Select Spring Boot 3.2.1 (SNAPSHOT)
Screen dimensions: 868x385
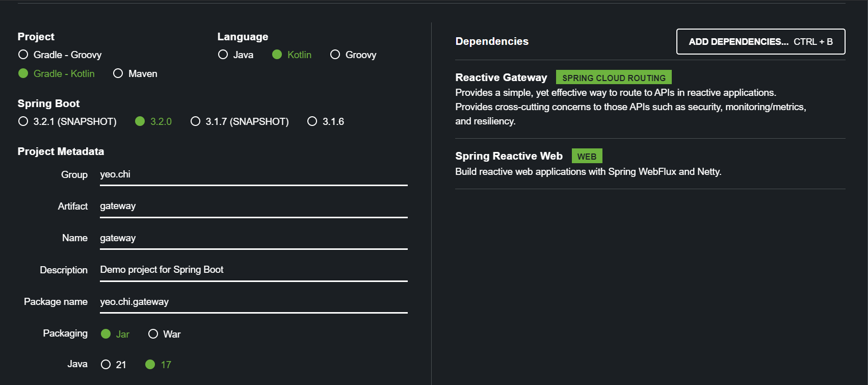click(x=67, y=121)
